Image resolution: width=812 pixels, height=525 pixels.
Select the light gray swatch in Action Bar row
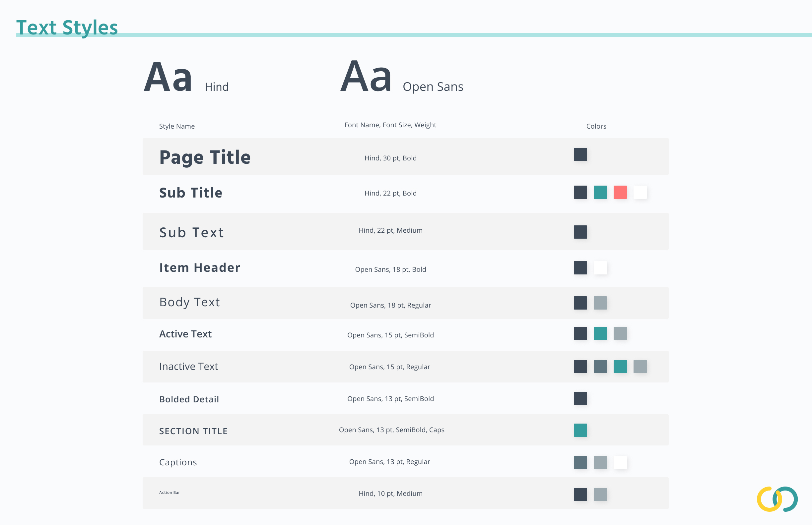pyautogui.click(x=600, y=495)
